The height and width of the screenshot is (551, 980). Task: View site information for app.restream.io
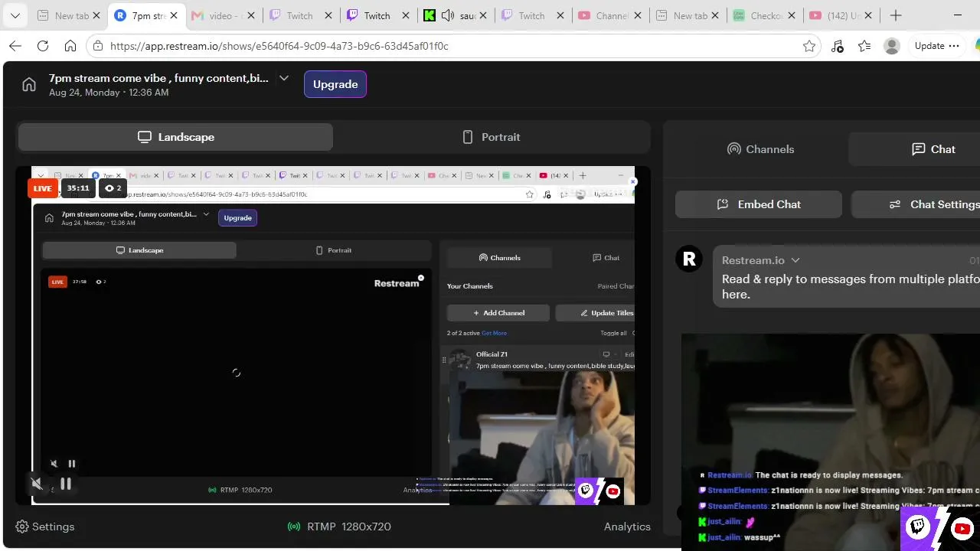coord(97,46)
